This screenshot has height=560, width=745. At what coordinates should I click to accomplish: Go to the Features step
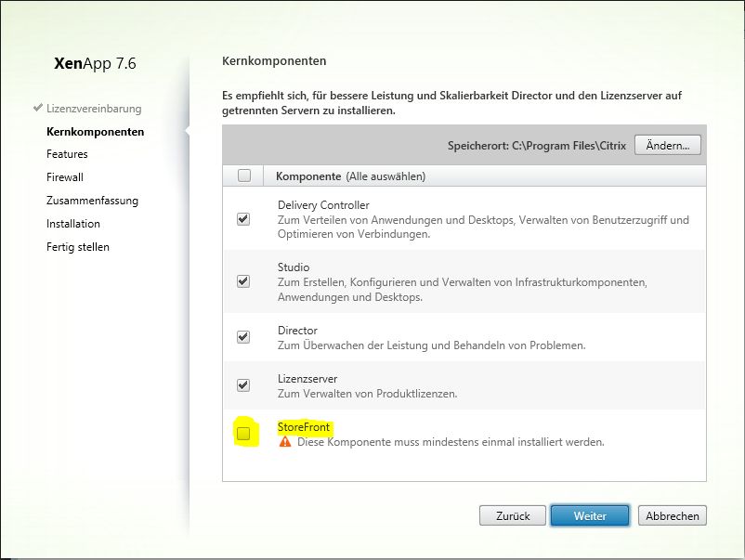(x=67, y=154)
